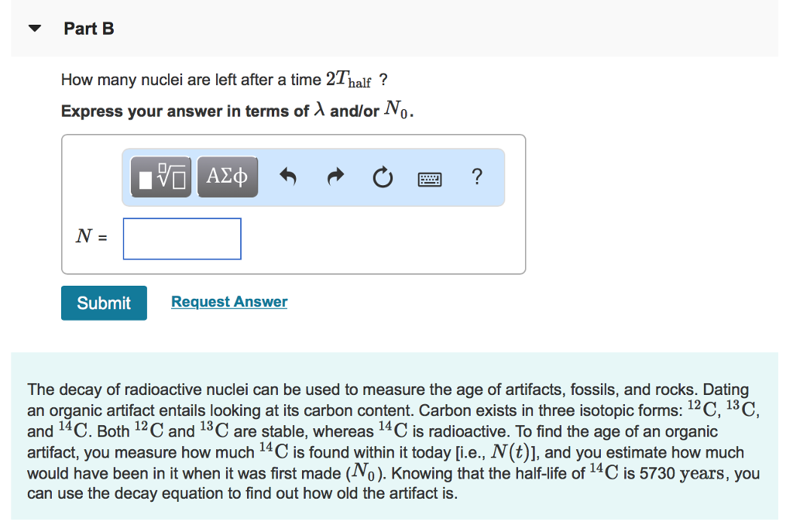The image size is (793, 532).
Task: Place cursor in the empty answer field
Action: [x=181, y=239]
